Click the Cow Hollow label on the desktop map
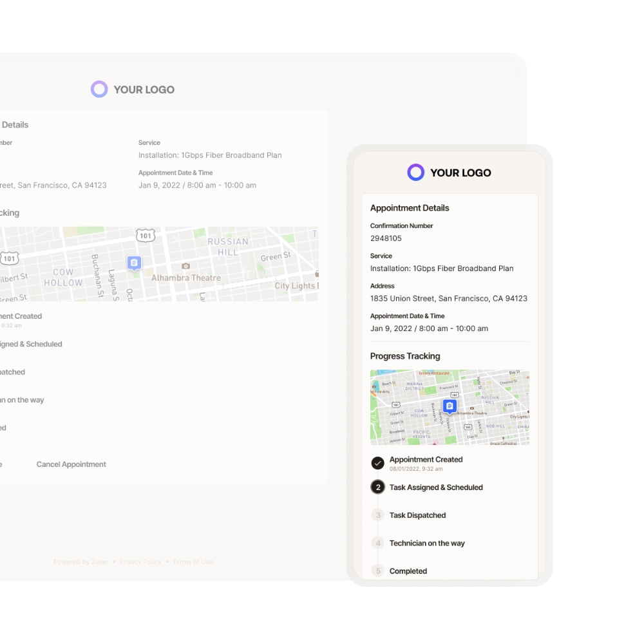 pos(63,277)
